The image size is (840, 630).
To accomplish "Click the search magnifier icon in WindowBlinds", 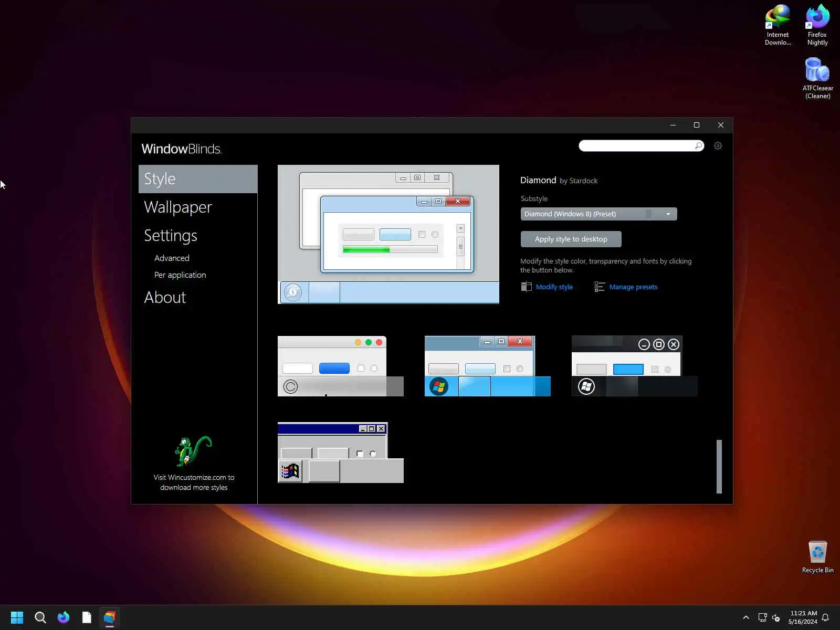I will [698, 145].
